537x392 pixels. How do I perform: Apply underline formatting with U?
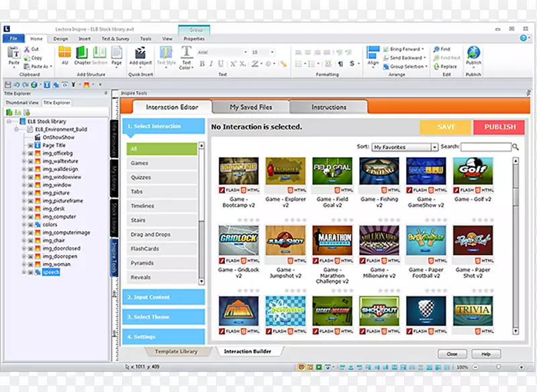pos(221,64)
